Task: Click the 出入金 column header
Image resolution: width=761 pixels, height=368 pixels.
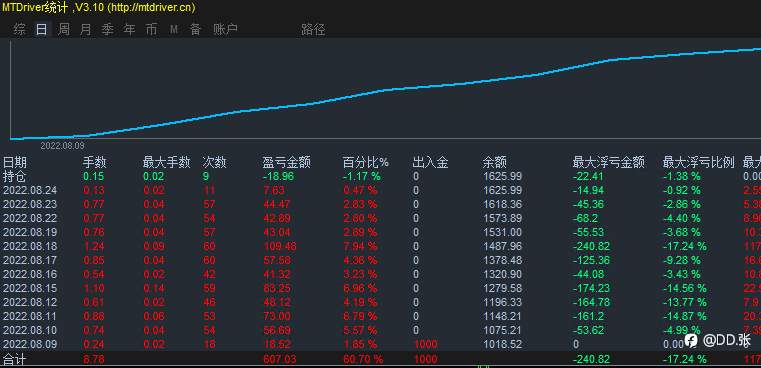Action: (x=430, y=162)
